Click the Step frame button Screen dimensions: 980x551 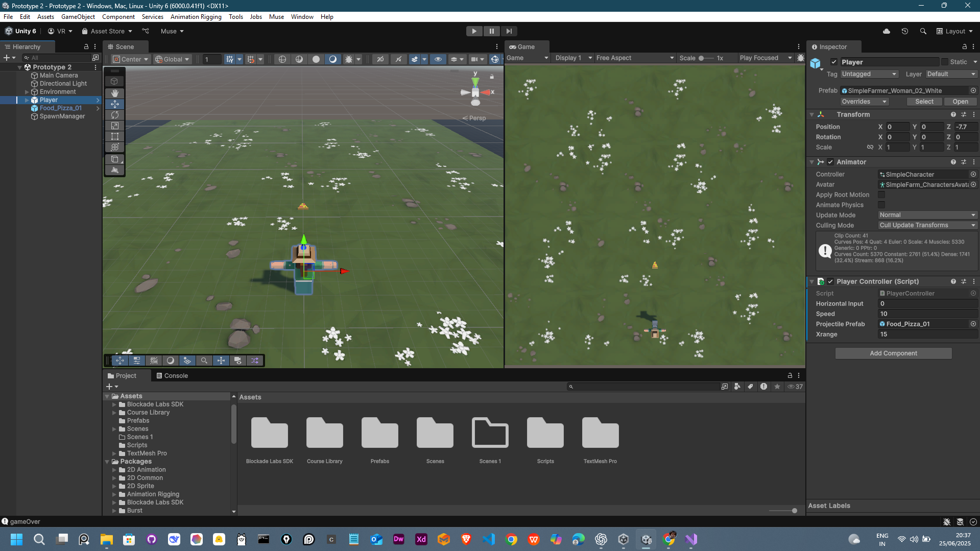509,31
